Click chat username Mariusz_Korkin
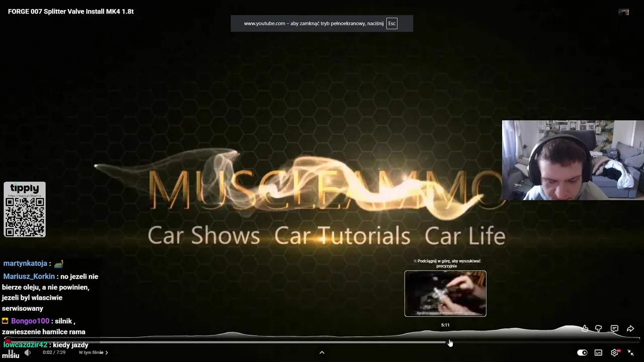This screenshot has width=644, height=362. point(29,277)
